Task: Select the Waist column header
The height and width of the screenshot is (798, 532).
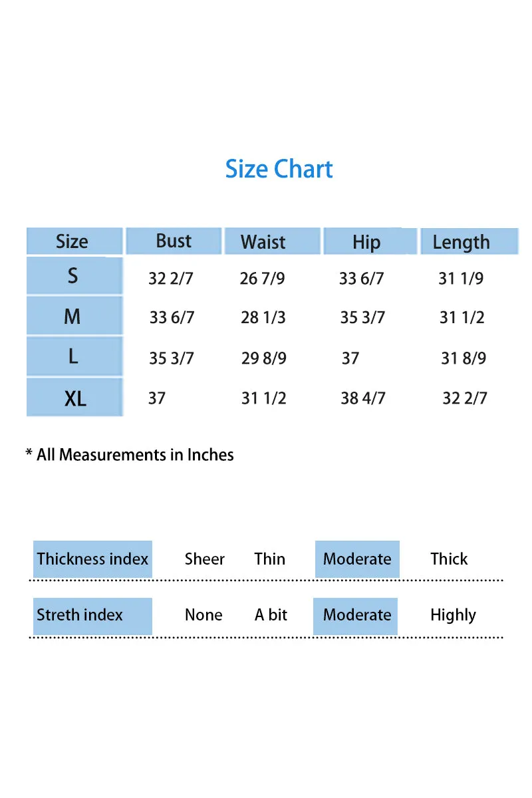Action: coord(272,241)
